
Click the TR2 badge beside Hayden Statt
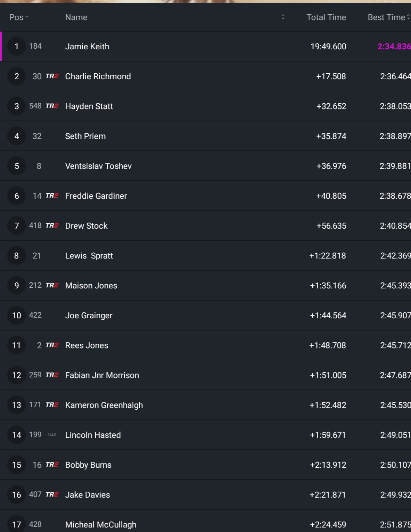click(52, 106)
